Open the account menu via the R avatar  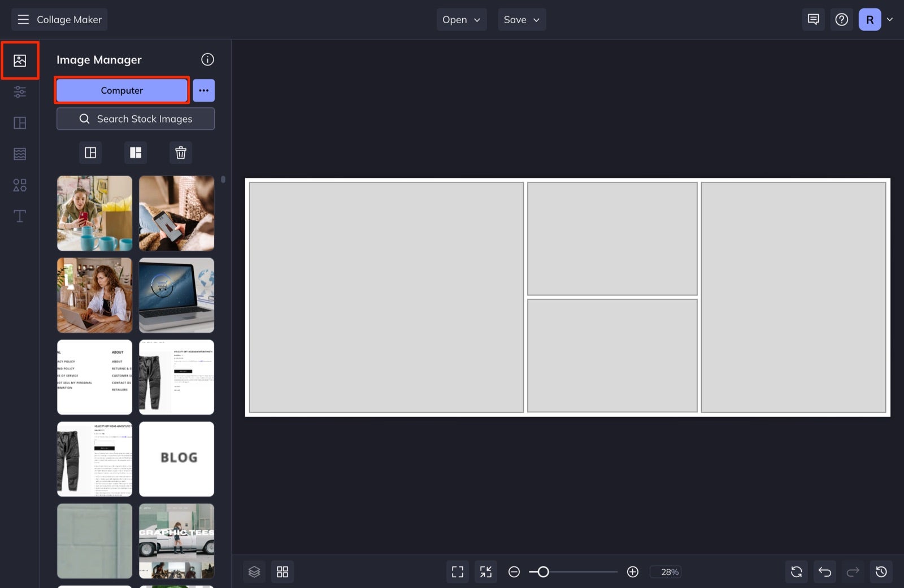[x=870, y=19]
